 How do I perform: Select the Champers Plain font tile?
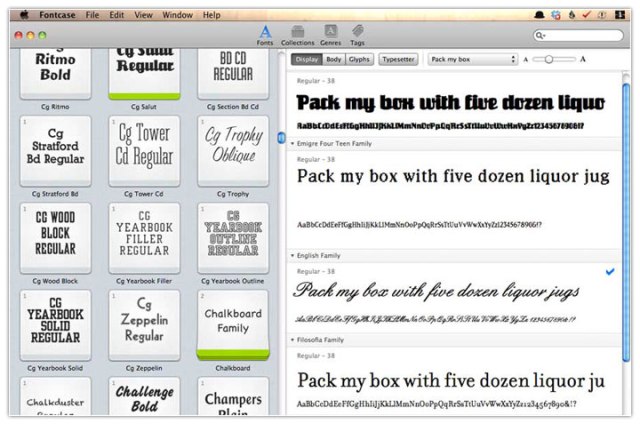click(233, 397)
